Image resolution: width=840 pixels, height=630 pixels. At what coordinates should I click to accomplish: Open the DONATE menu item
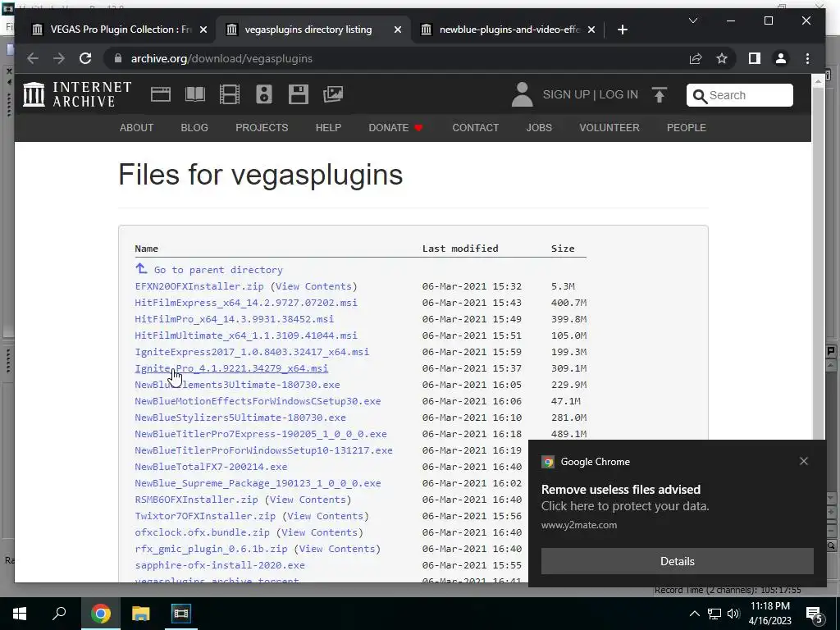point(395,127)
